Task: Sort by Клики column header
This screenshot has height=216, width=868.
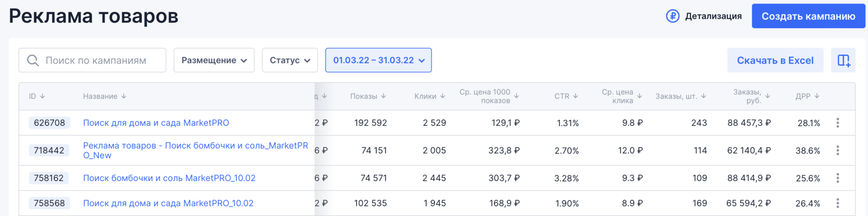Action: tap(429, 96)
